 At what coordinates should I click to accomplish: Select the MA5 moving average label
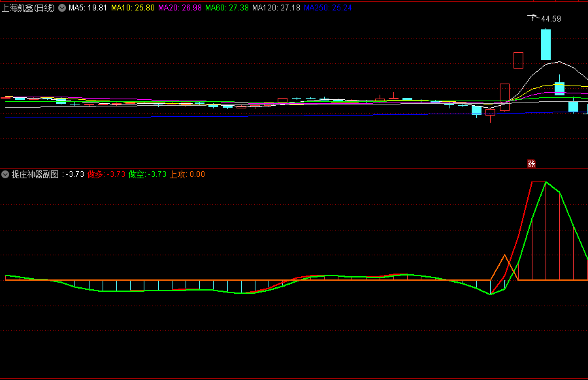coord(88,8)
